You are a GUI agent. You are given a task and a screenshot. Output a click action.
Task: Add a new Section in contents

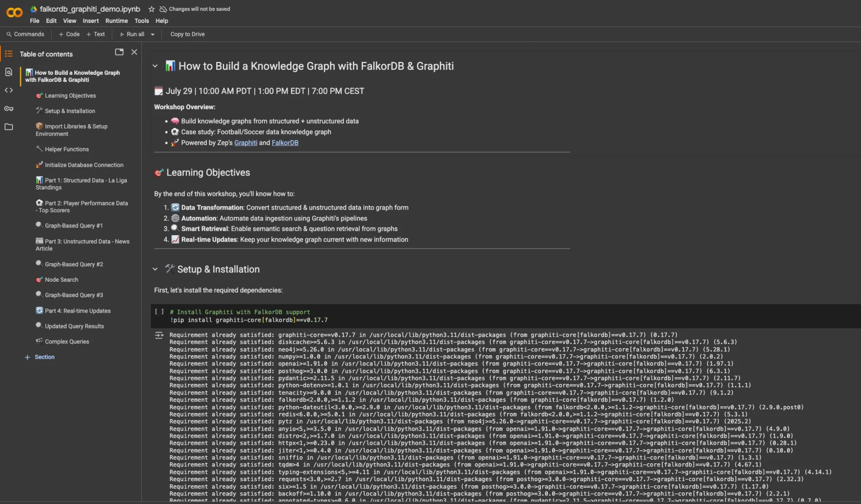[x=39, y=357]
